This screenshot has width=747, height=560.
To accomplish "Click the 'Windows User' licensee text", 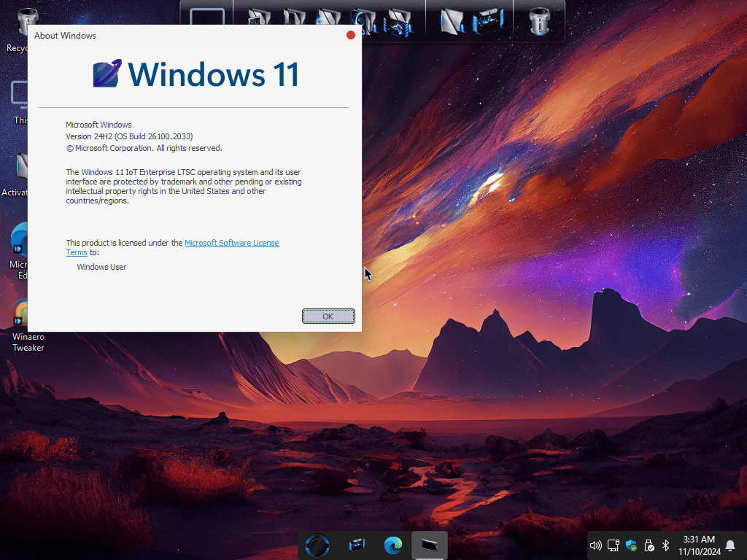I will [x=101, y=267].
